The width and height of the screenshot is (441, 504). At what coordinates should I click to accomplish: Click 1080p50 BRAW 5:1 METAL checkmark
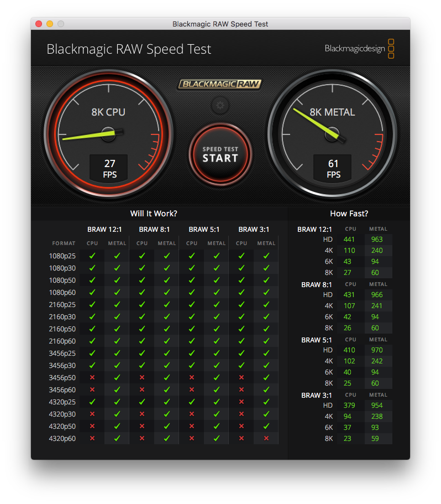click(217, 280)
